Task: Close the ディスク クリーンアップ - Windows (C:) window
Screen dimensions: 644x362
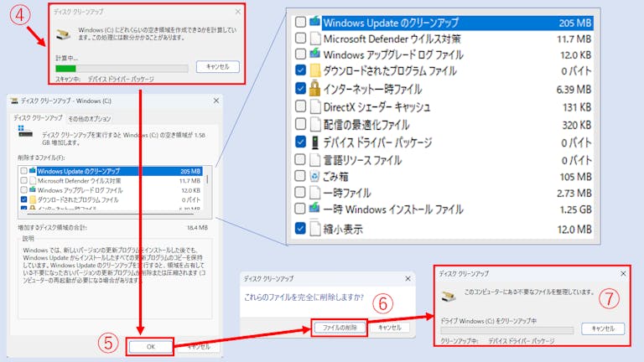Action: pos(216,101)
